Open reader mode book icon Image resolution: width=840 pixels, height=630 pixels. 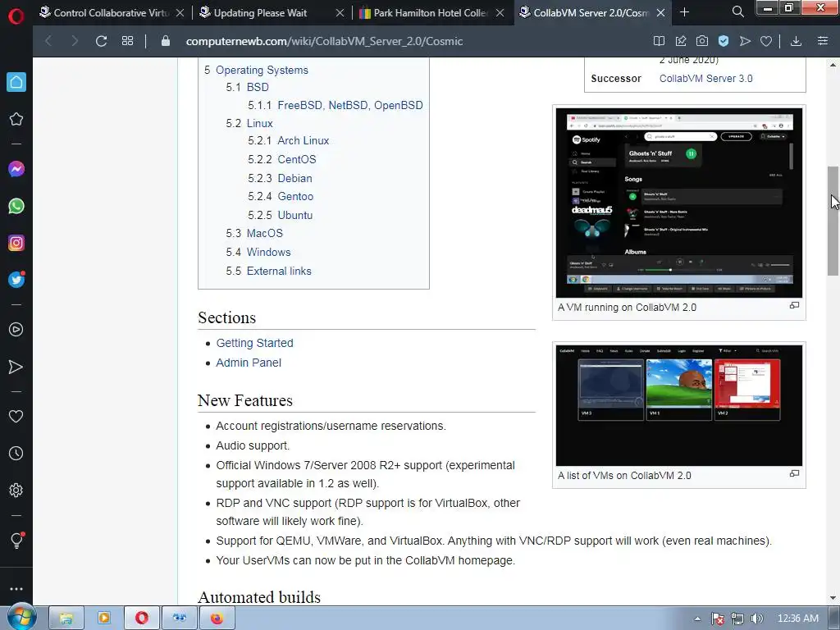click(659, 41)
